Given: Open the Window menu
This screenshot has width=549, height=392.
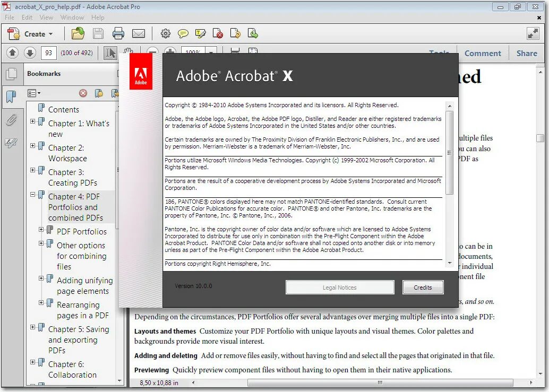Looking at the screenshot, I should [x=72, y=17].
